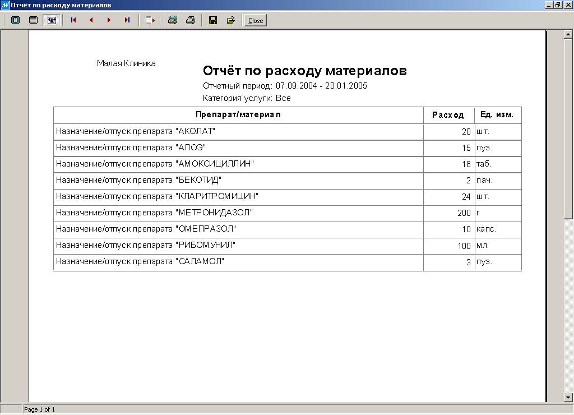Go to the first page
This screenshot has width=574, height=415.
73,20
